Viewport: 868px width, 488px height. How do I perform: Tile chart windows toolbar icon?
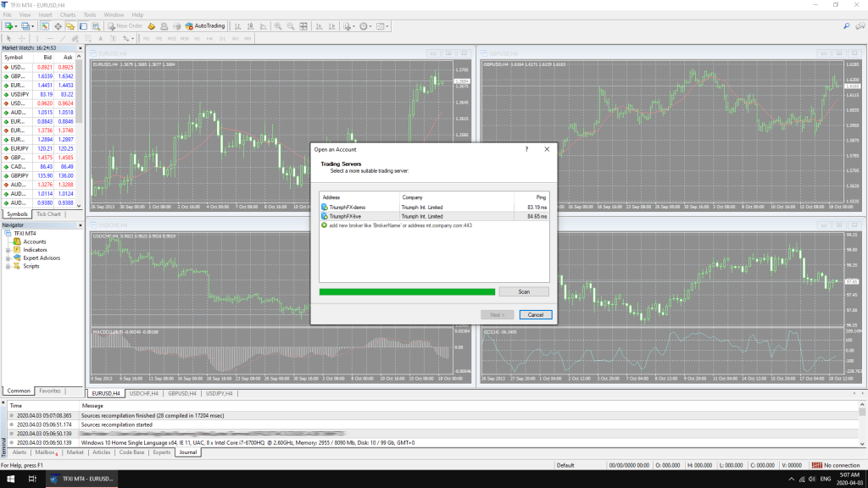303,26
